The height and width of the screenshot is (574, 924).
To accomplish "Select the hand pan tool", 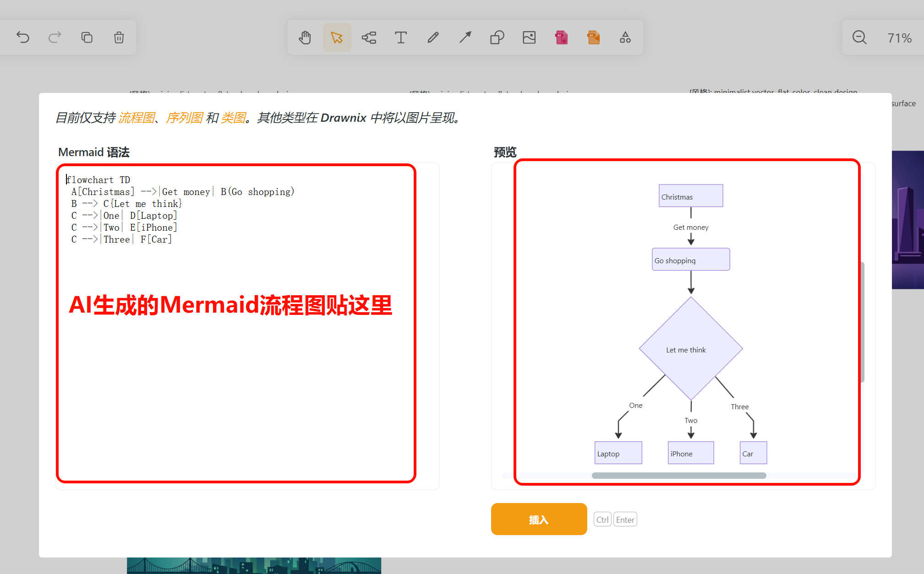I will (x=305, y=37).
